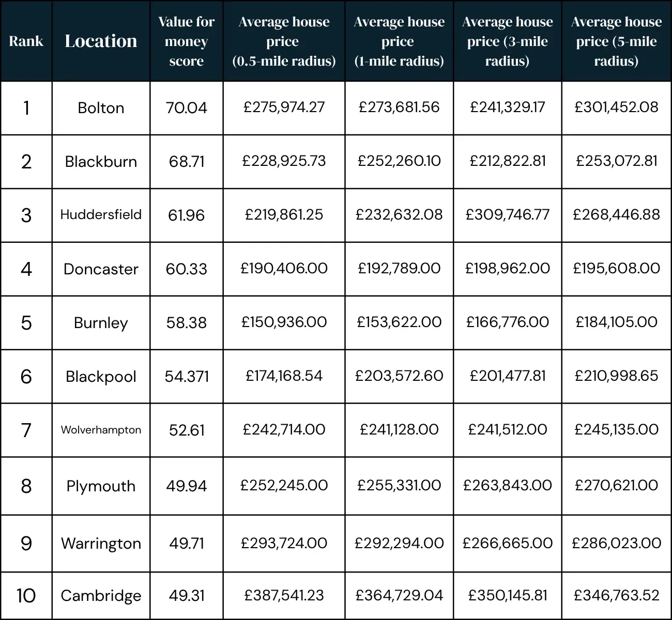Select price £219,861.25
Image resolution: width=672 pixels, height=620 pixels.
(x=284, y=215)
